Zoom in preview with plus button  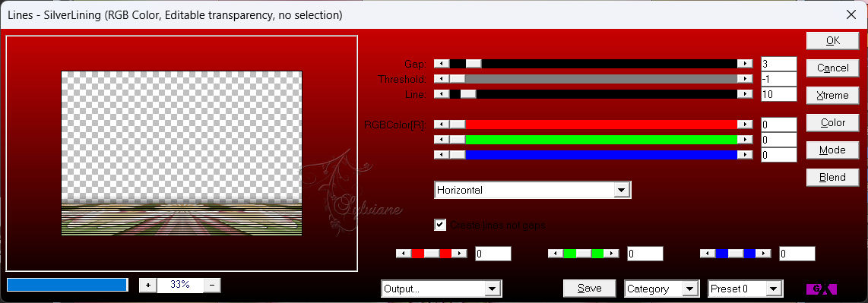147,285
